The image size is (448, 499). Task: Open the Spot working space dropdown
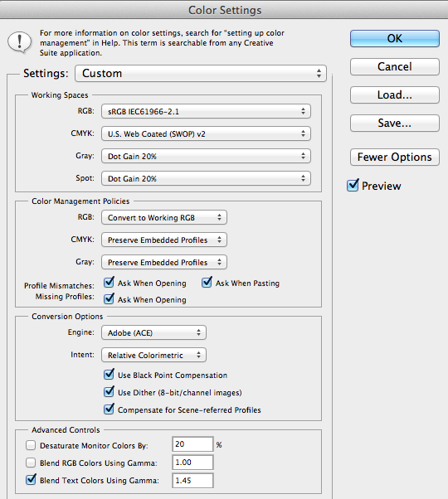click(206, 178)
